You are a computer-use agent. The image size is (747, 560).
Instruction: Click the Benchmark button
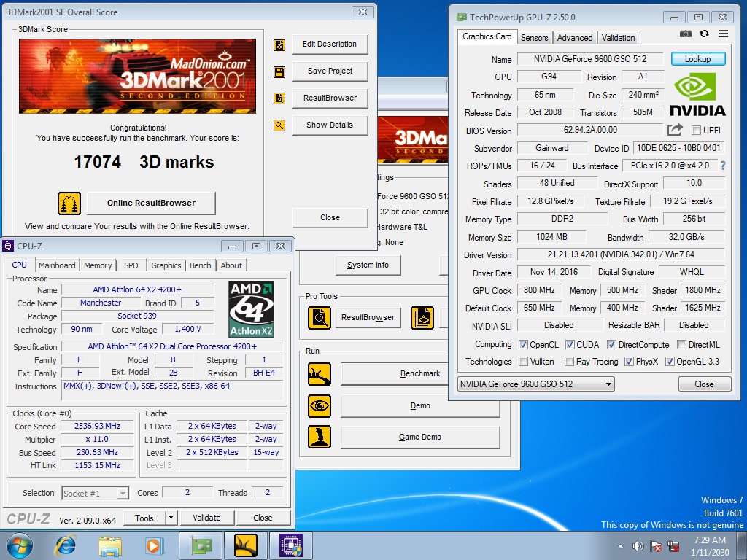point(396,374)
